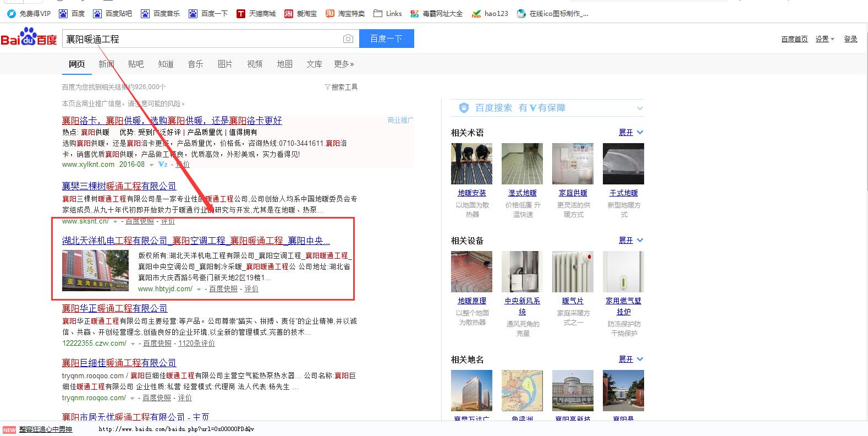
Task: Open the 襄阳巨细佳暖通工程有限公司 result
Action: click(119, 363)
